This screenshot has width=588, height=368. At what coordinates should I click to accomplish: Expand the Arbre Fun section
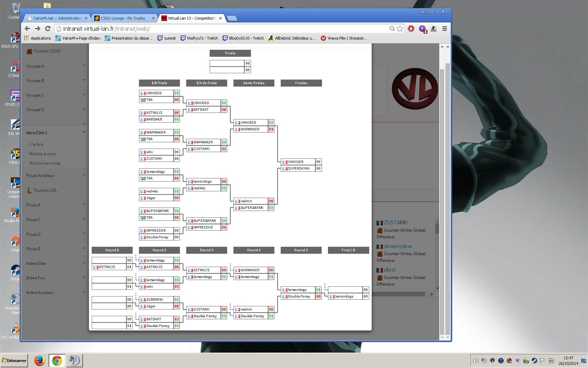(x=56, y=278)
